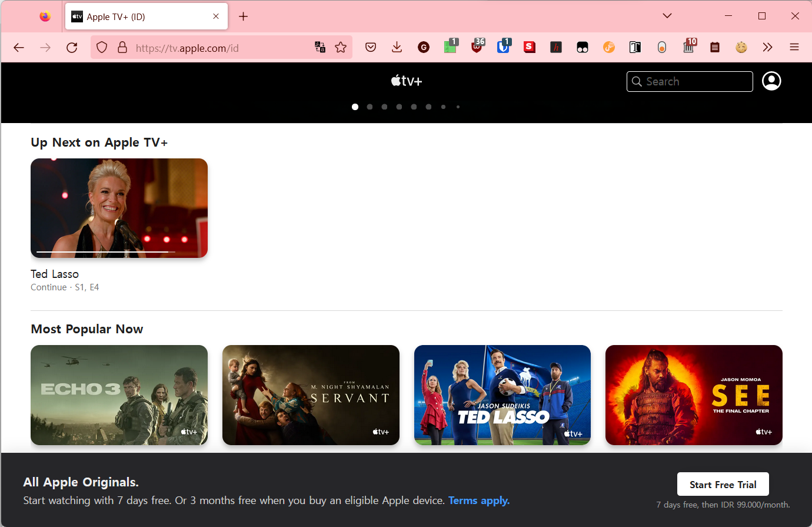
Task: Select the first carousel page dot
Action: click(355, 107)
